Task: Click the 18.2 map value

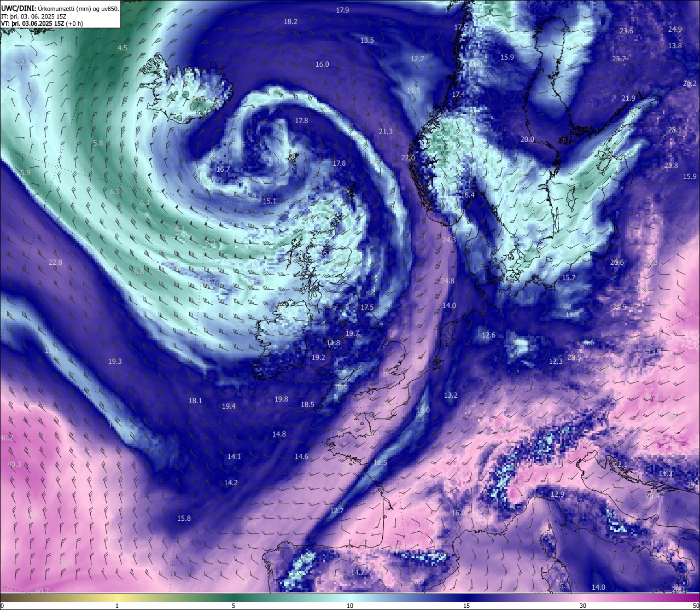Action: (290, 22)
